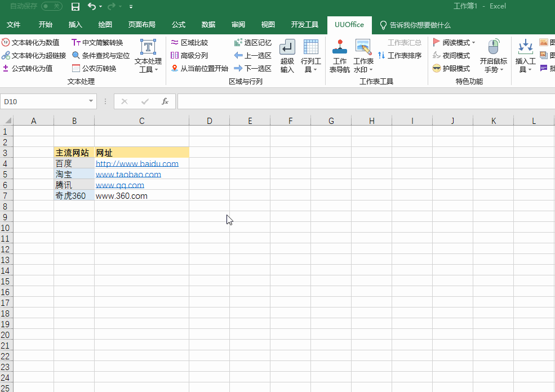Switch to the 开始 ribbon tab
The height and width of the screenshot is (392, 555).
pos(45,25)
